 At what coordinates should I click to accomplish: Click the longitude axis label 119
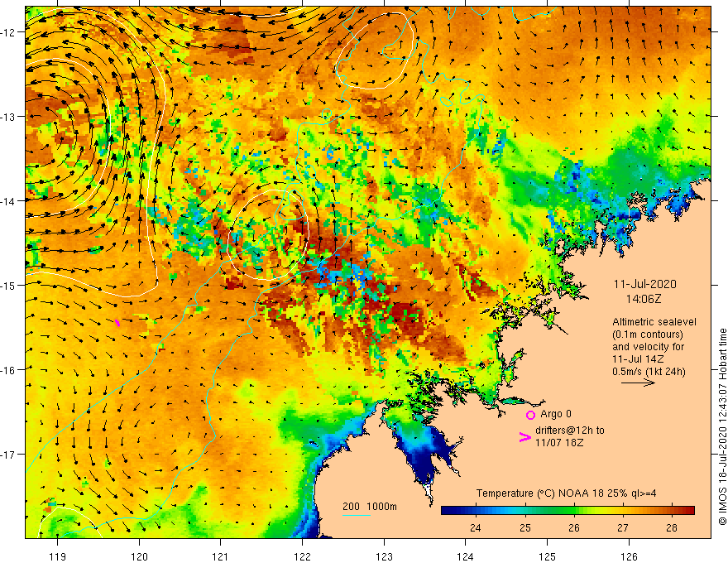click(58, 556)
